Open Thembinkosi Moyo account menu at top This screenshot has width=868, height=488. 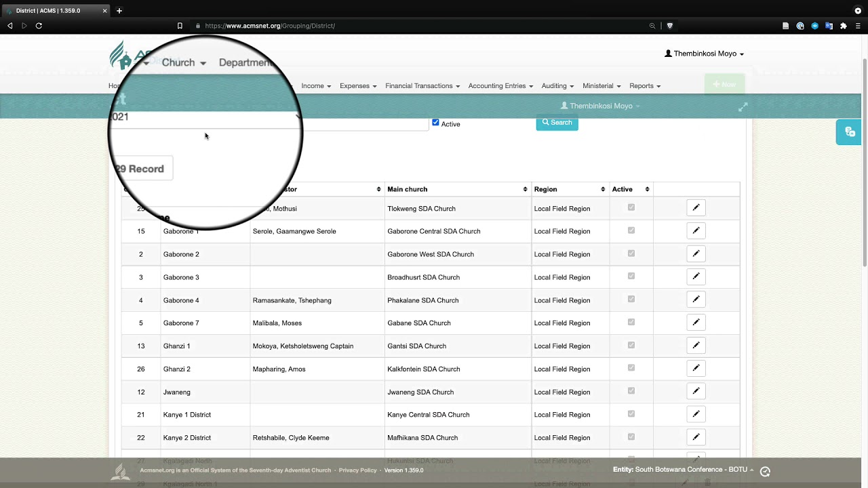pyautogui.click(x=704, y=54)
